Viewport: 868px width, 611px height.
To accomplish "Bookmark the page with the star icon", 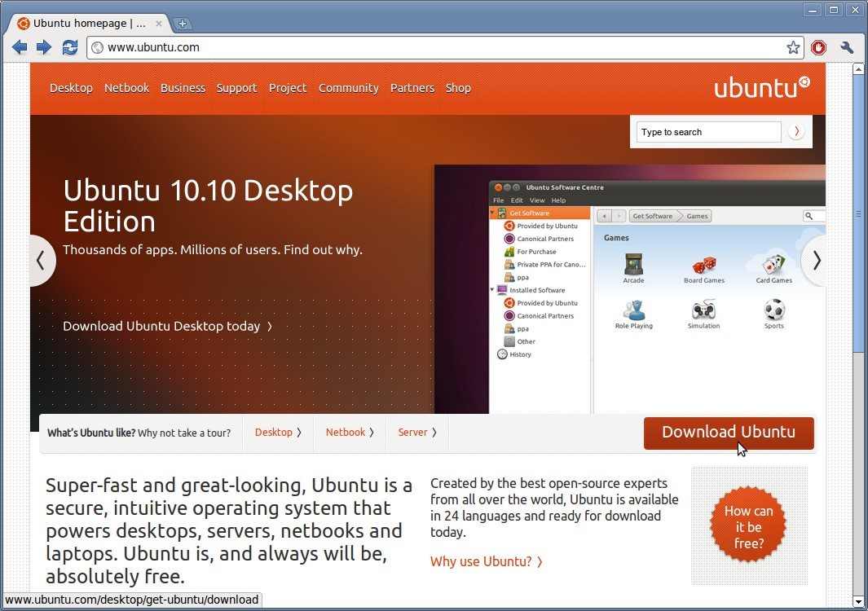I will 793,47.
